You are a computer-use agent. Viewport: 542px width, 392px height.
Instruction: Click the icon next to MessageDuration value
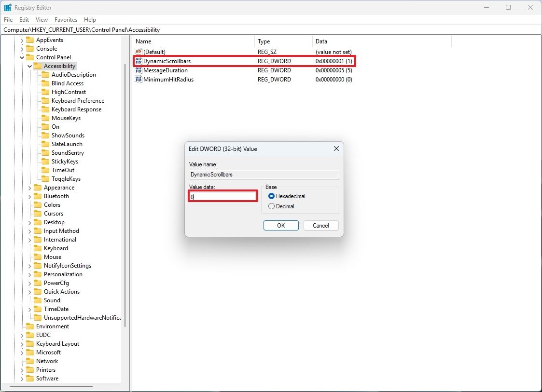point(139,70)
